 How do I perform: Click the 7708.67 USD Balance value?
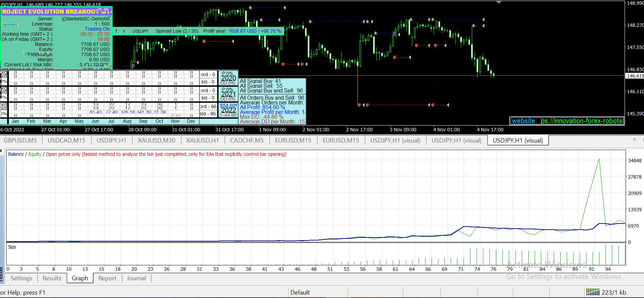click(x=95, y=44)
